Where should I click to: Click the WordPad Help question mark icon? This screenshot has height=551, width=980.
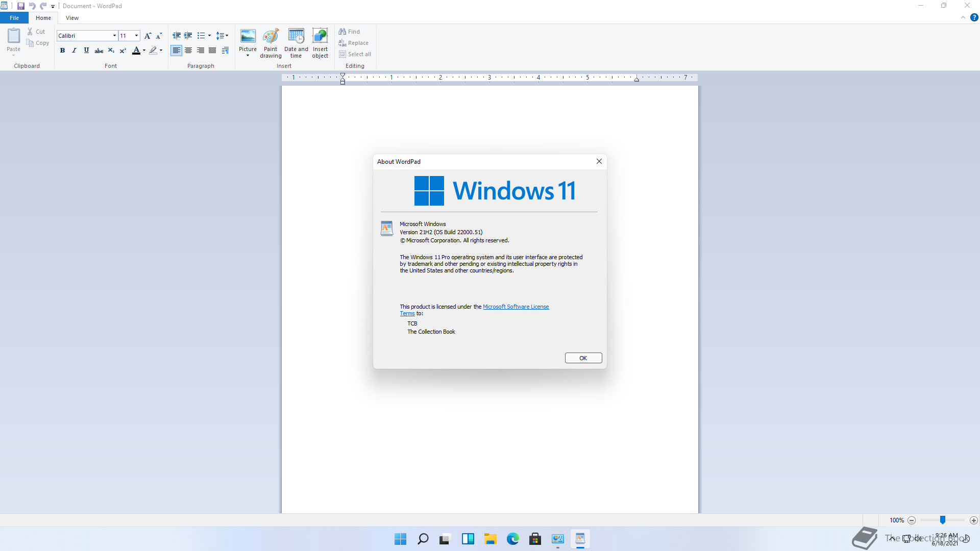(974, 17)
